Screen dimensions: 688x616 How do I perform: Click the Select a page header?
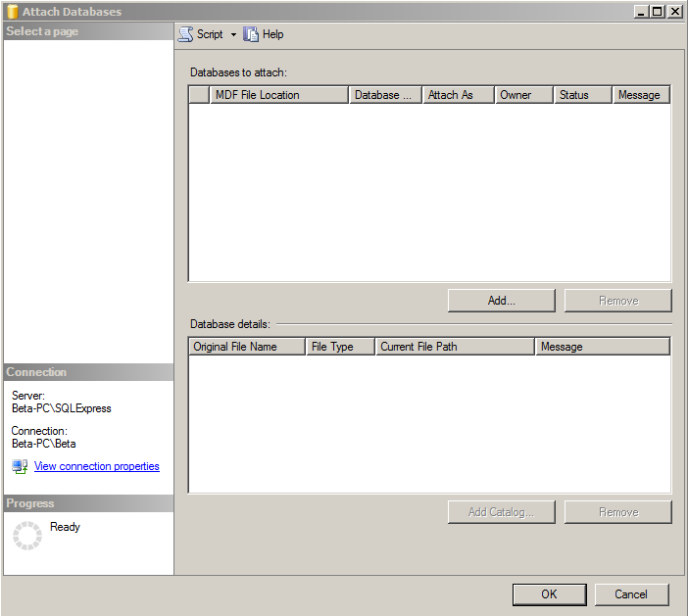click(x=88, y=31)
